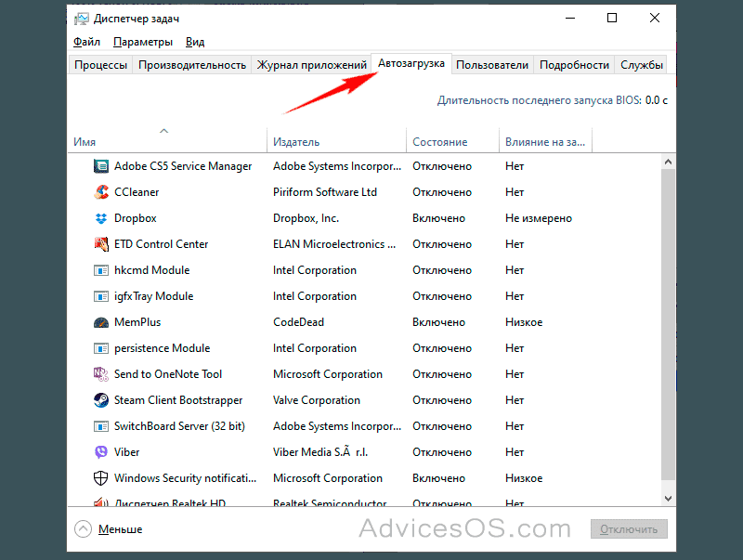Switch to the Службы tab
743x560 pixels.
(x=641, y=65)
